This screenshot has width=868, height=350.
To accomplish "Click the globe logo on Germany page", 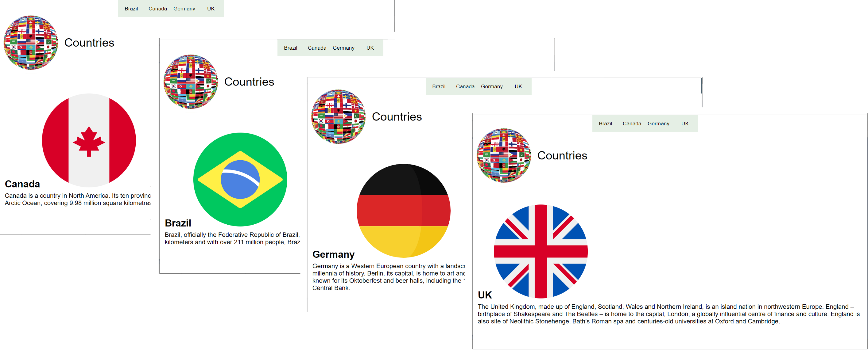I will pos(338,116).
